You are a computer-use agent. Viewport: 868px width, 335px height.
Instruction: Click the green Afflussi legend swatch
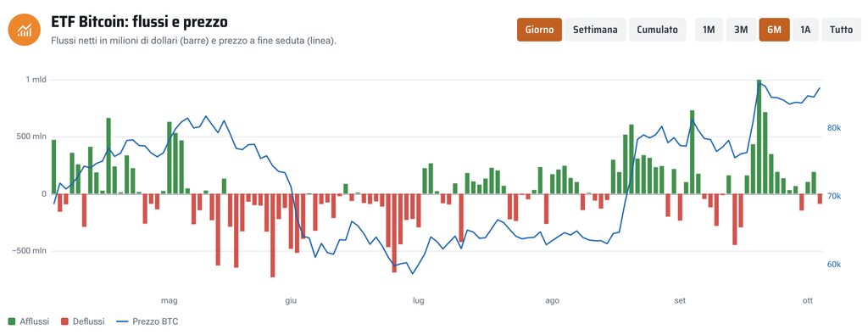[x=12, y=321]
